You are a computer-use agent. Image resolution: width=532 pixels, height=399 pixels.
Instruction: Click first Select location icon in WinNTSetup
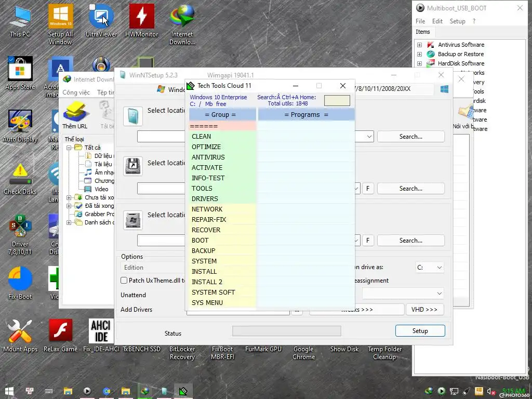point(132,116)
